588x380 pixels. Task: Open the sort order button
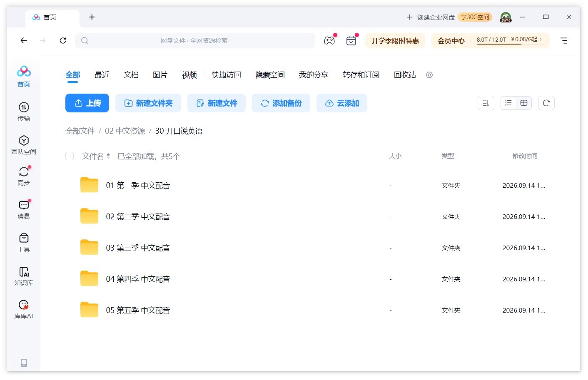point(486,103)
